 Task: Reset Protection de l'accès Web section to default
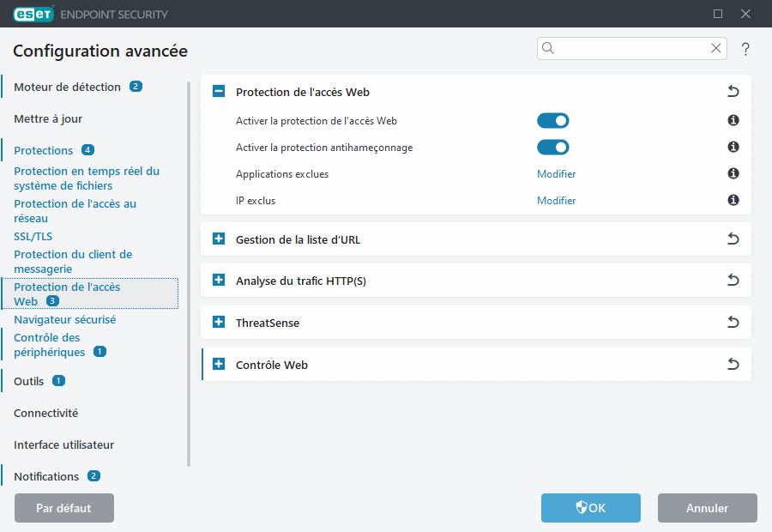733,91
